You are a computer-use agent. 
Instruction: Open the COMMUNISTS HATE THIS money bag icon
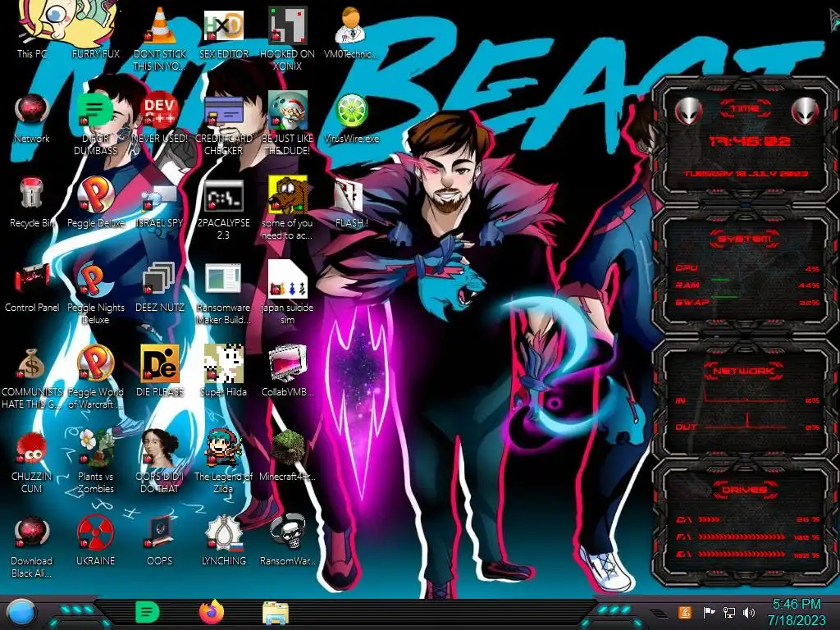[x=32, y=377]
